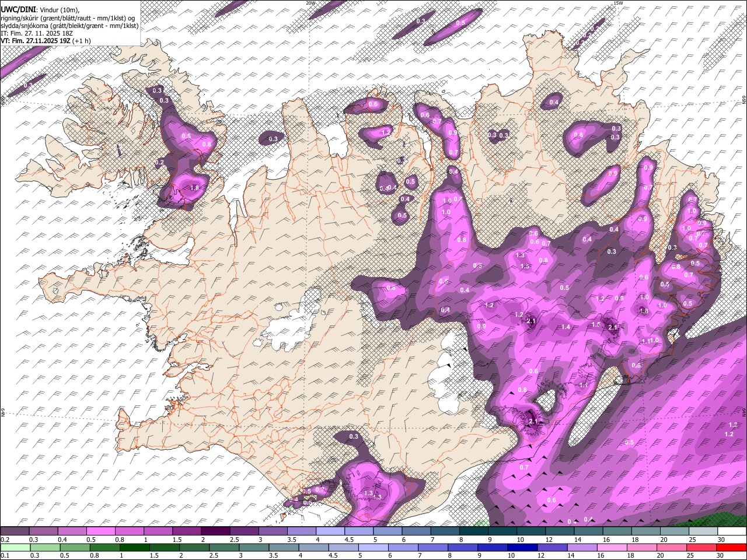Select the pure red lower-row swatch at 30
The image size is (747, 560).
coord(731,548)
